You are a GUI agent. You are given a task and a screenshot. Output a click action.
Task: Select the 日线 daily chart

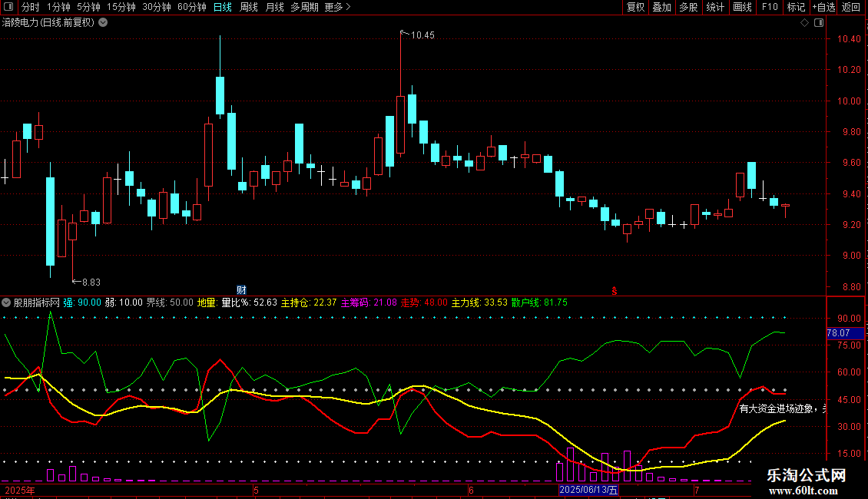point(223,7)
